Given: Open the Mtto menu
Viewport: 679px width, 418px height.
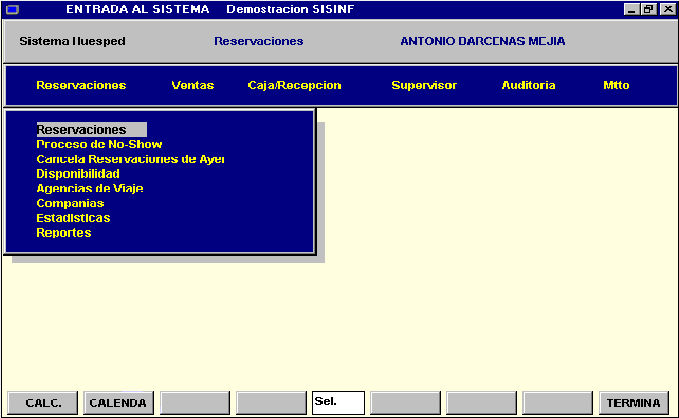Looking at the screenshot, I should [x=616, y=86].
